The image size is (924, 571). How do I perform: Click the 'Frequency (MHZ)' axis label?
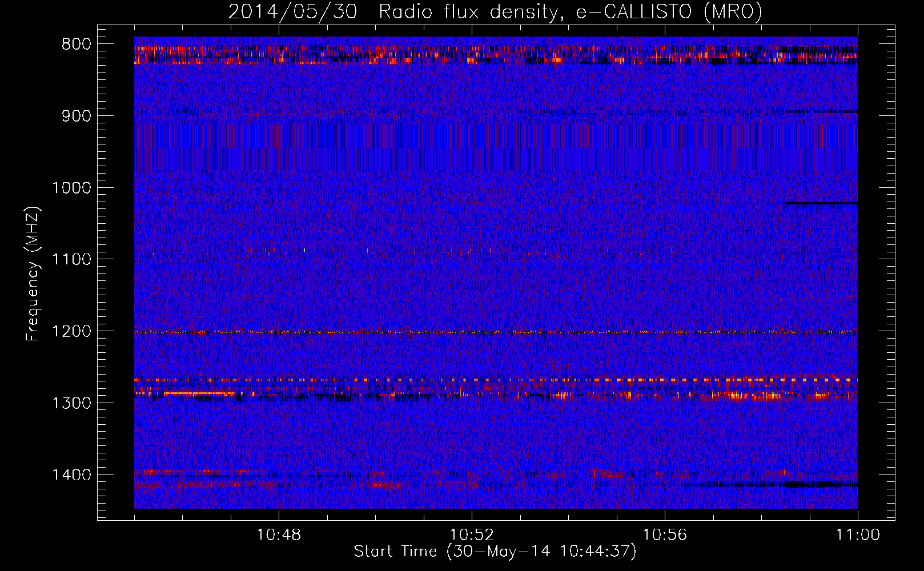32,274
